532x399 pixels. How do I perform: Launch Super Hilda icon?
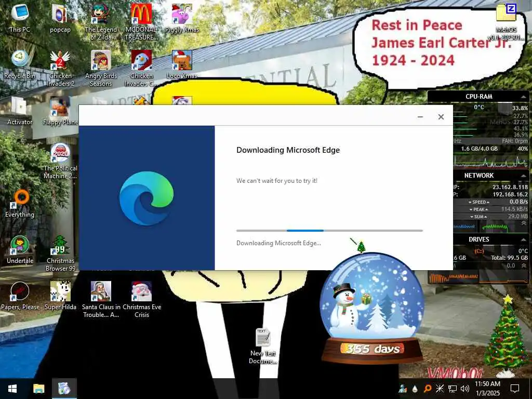click(60, 296)
